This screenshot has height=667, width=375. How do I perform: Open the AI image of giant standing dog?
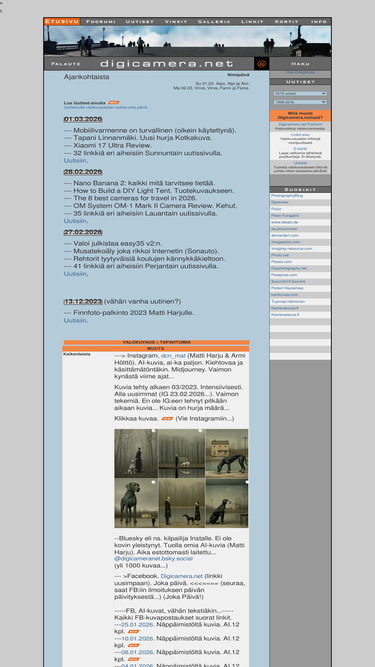coord(136,503)
